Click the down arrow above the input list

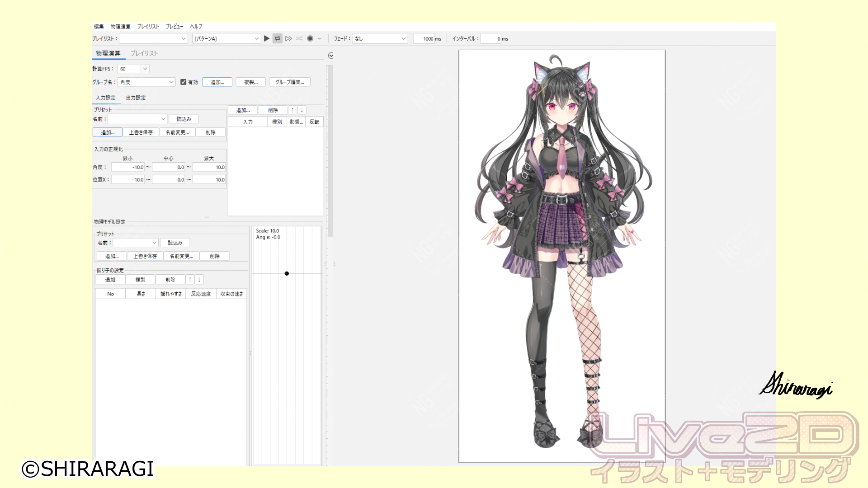[302, 110]
